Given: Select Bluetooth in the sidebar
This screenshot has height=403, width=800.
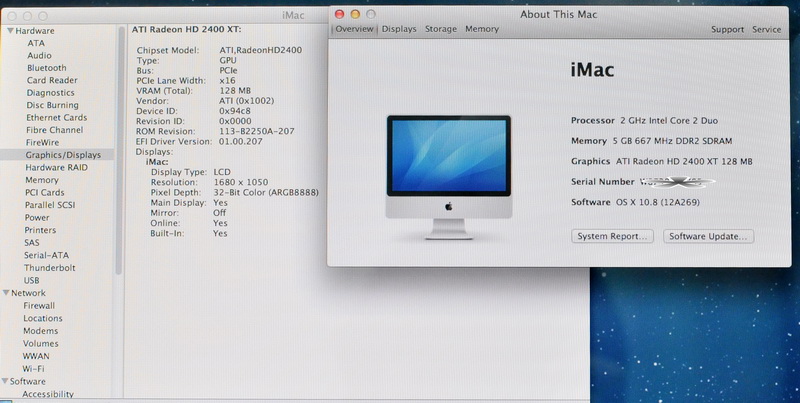Looking at the screenshot, I should coord(47,68).
